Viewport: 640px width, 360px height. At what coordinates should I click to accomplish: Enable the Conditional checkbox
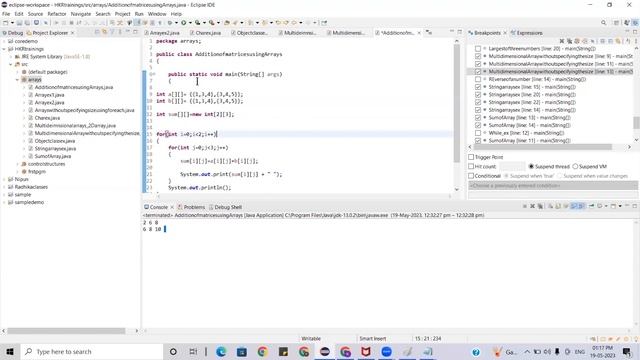[x=471, y=176]
